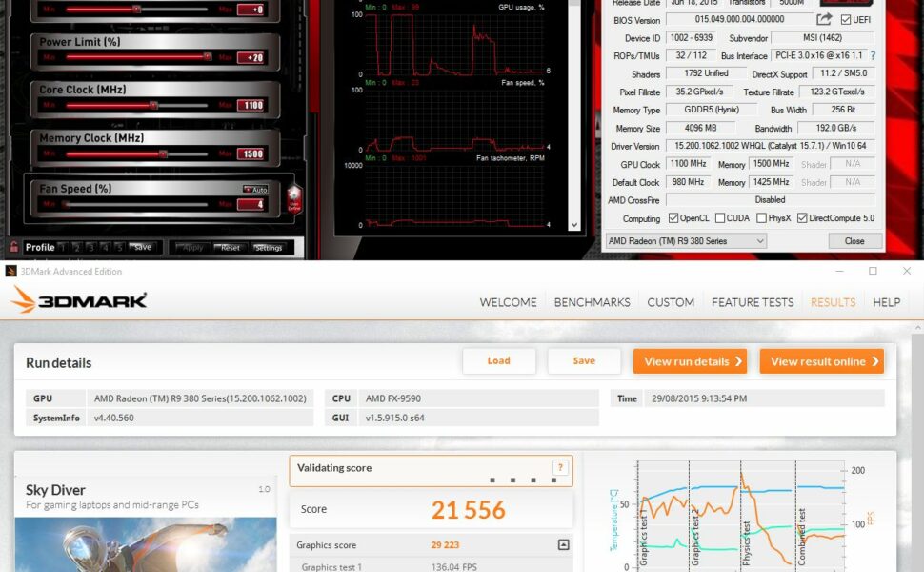Click the Core Clock slider handle
The height and width of the screenshot is (572, 924).
tap(153, 105)
